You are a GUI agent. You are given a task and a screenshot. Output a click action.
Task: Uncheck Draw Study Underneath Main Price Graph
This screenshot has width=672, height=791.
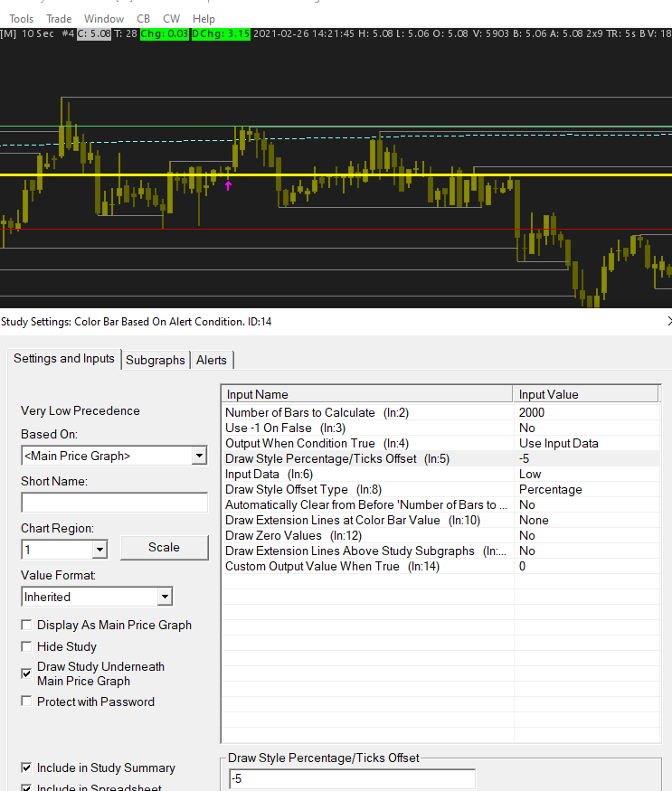point(26,673)
